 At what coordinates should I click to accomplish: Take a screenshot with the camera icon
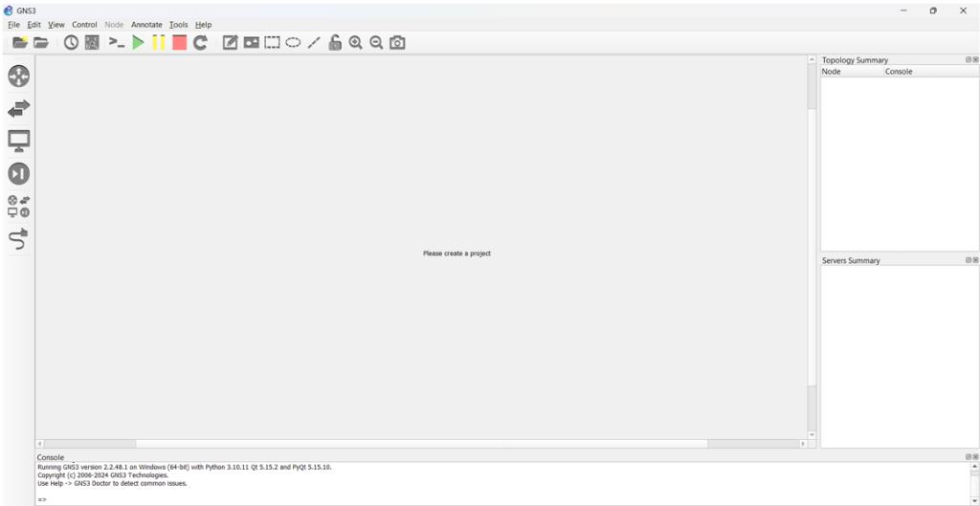[x=397, y=42]
